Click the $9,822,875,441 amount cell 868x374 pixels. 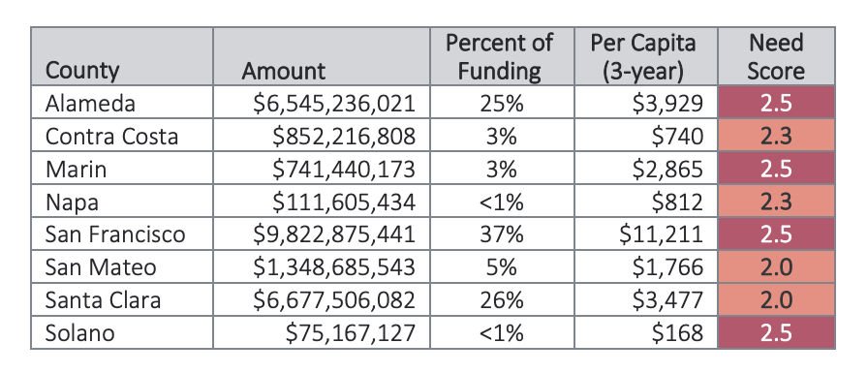tap(322, 234)
